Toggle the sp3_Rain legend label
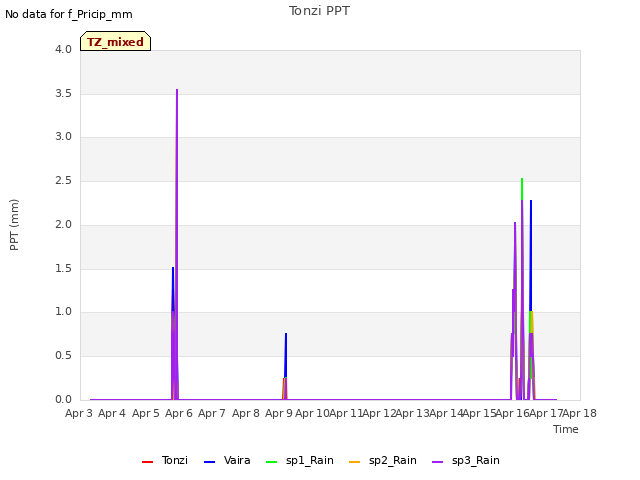Screen dimensions: 640x480 pos(476,460)
